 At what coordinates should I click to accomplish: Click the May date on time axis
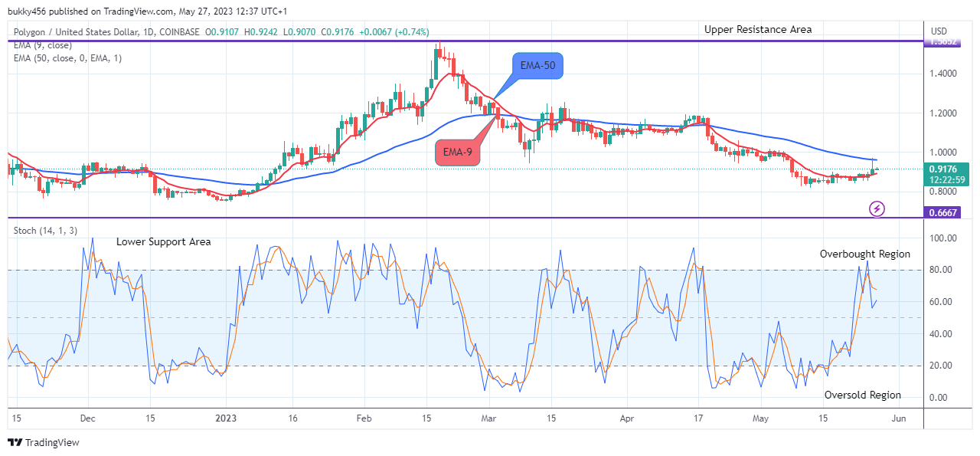[760, 418]
